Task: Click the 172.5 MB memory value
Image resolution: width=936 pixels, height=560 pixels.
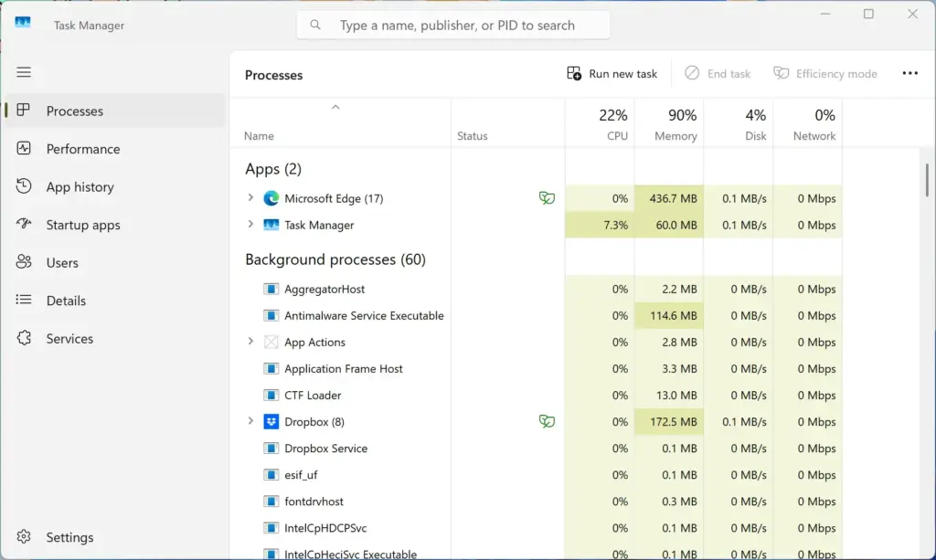Action: pyautogui.click(x=673, y=422)
